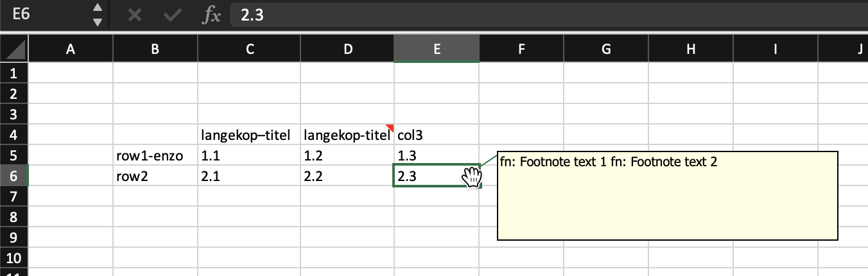Image resolution: width=868 pixels, height=276 pixels.
Task: Select cell containing row2
Action: [x=155, y=176]
